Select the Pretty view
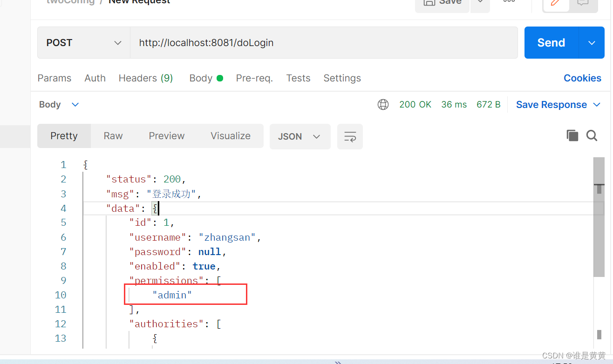 point(64,136)
